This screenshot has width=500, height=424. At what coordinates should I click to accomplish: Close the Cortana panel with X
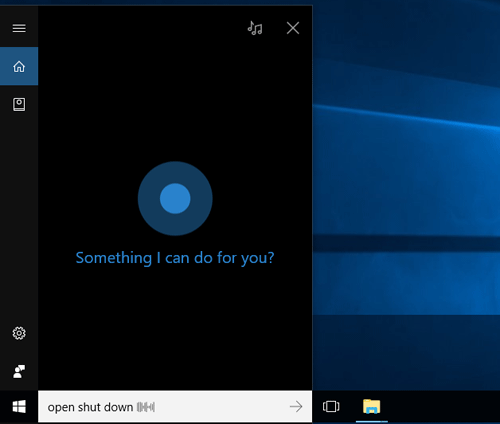(293, 28)
